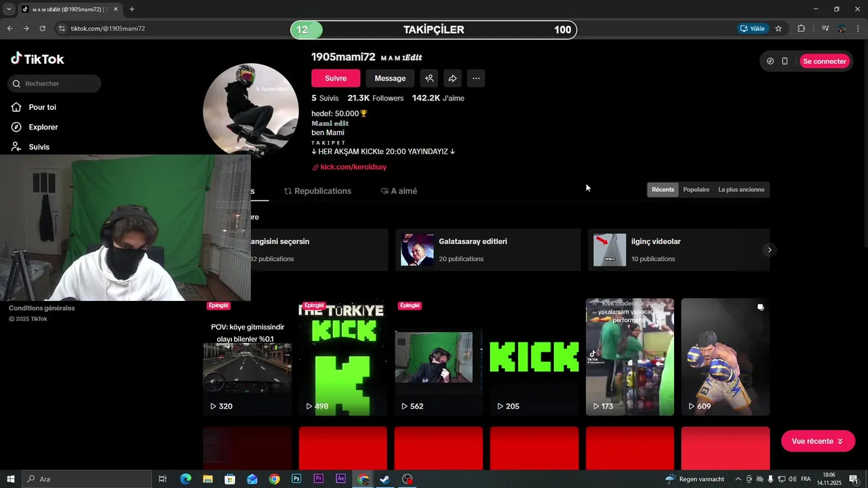Reload the page
Screen dimensions: 868x488
pos(42,28)
